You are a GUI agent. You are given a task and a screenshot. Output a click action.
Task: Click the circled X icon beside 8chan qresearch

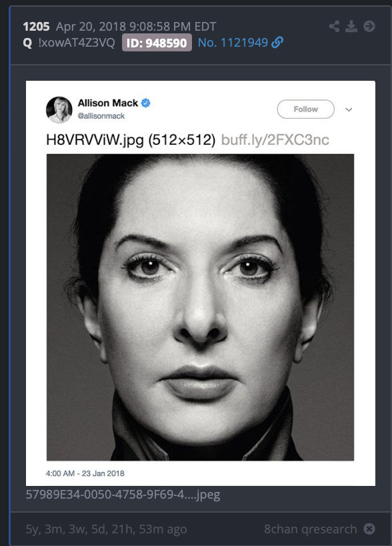(369, 529)
